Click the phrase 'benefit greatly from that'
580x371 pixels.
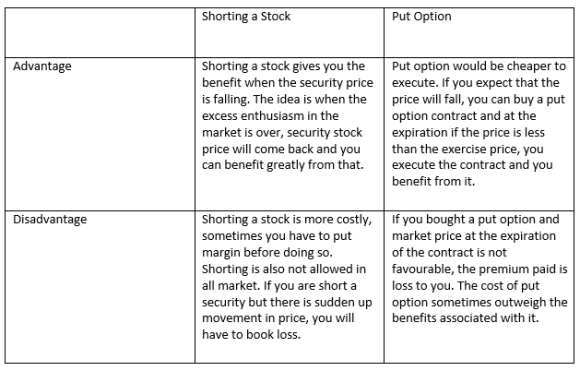click(x=293, y=165)
